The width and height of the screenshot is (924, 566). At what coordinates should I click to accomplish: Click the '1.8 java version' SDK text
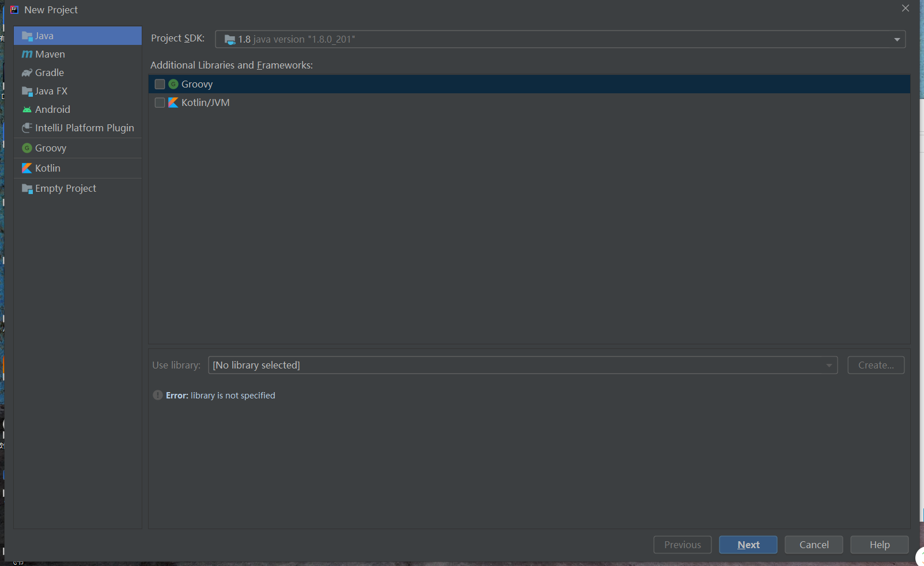pyautogui.click(x=297, y=39)
